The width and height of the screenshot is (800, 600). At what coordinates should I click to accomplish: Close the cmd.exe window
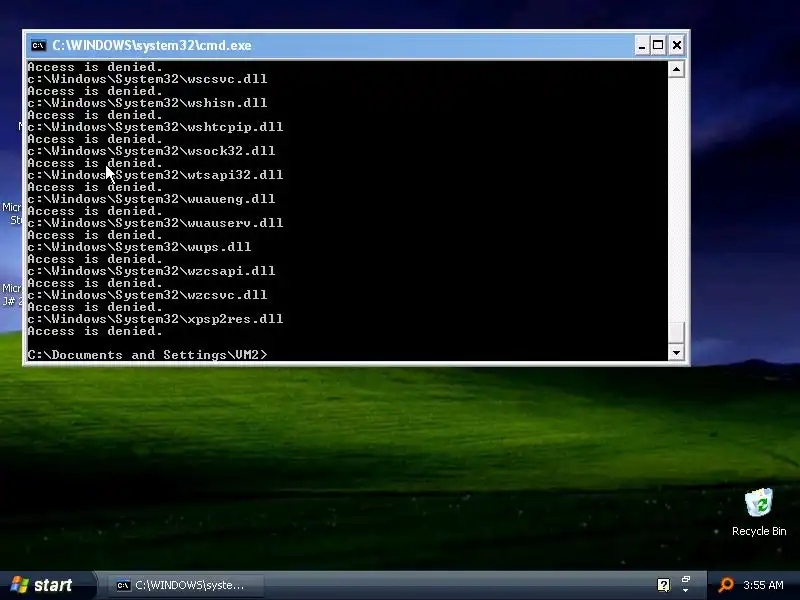click(677, 45)
